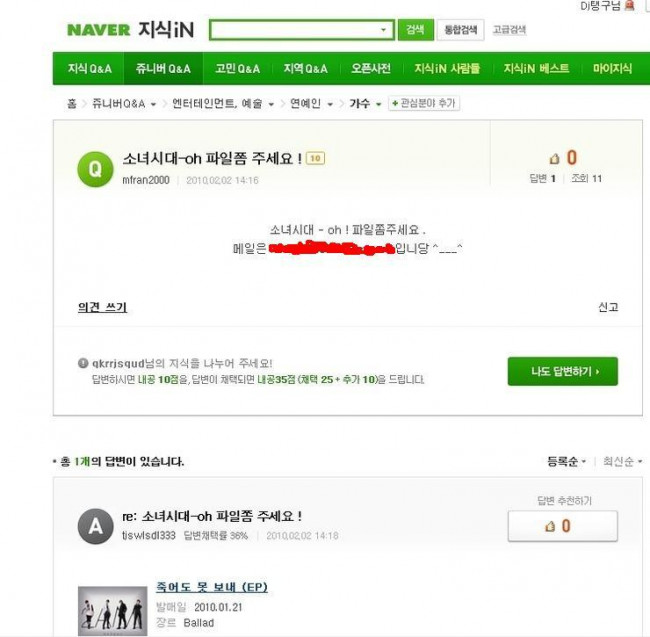Click the gray A answer icon
650x637 pixels.
pos(95,526)
